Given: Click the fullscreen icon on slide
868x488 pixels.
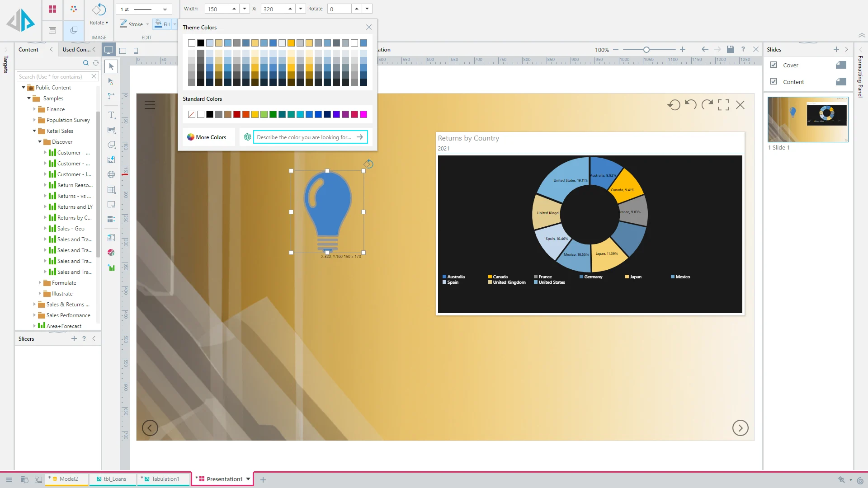Looking at the screenshot, I should 723,105.
